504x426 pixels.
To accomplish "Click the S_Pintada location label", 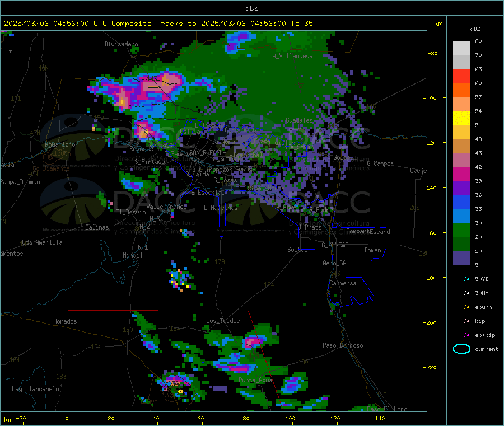I will [150, 162].
